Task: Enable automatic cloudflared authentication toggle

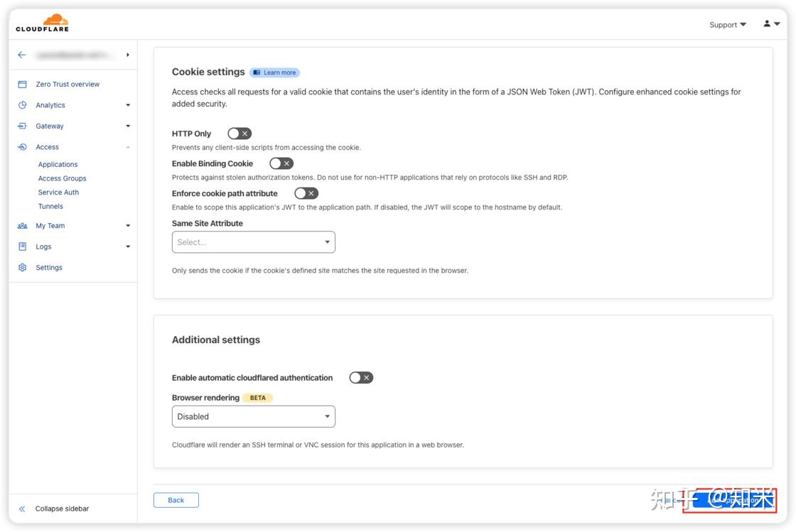Action: (x=361, y=378)
